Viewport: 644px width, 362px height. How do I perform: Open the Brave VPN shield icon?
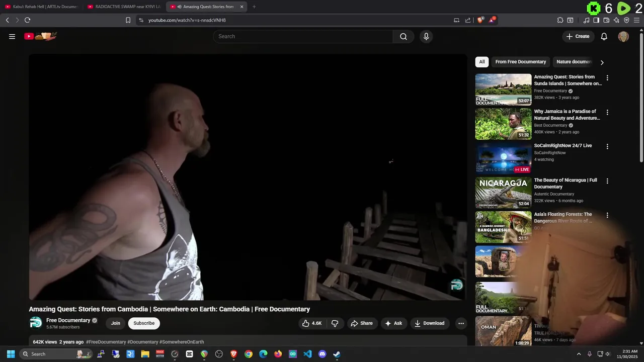pos(626,20)
